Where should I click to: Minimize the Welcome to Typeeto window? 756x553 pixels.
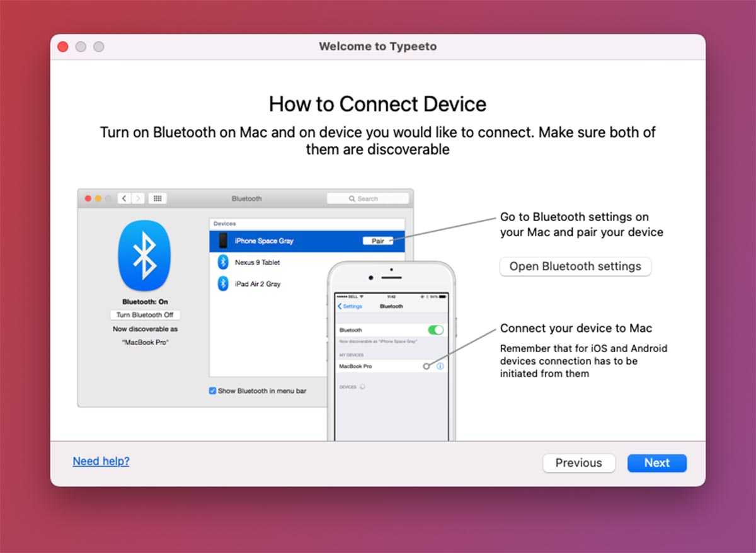tap(81, 47)
